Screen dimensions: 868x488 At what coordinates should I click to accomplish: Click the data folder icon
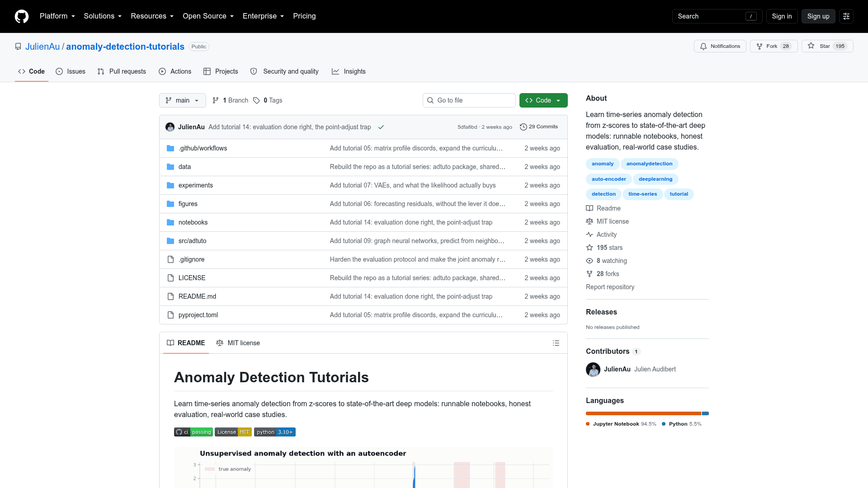point(170,167)
